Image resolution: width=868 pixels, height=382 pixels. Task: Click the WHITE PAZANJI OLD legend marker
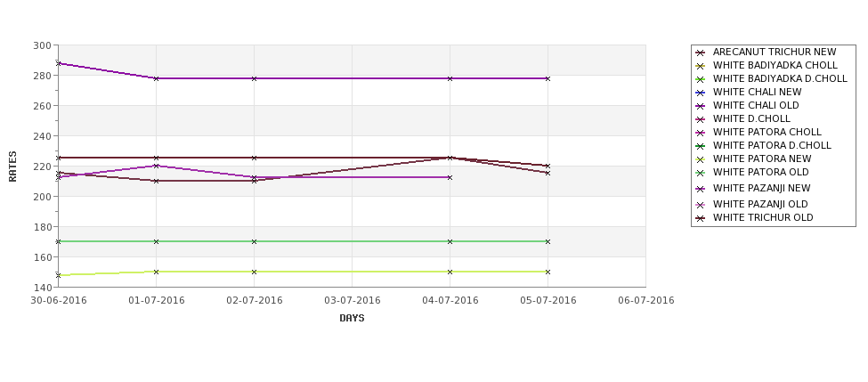(x=701, y=205)
